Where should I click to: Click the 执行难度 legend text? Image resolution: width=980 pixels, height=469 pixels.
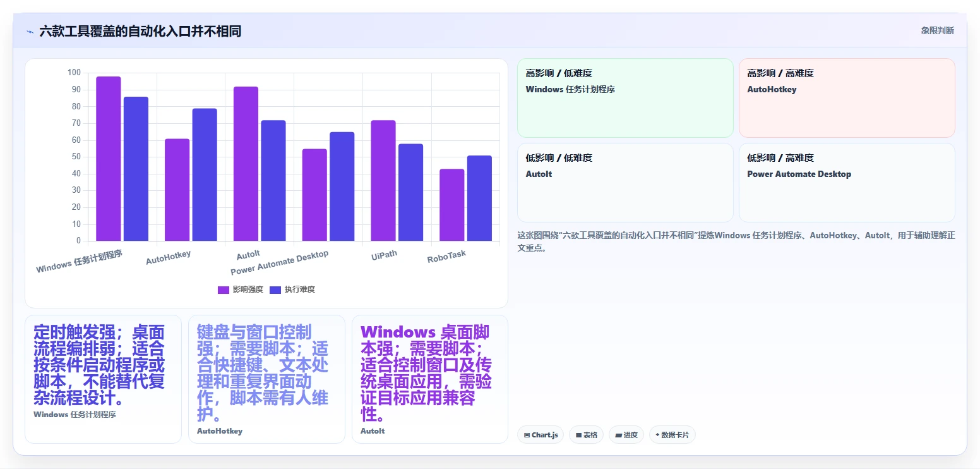[299, 289]
